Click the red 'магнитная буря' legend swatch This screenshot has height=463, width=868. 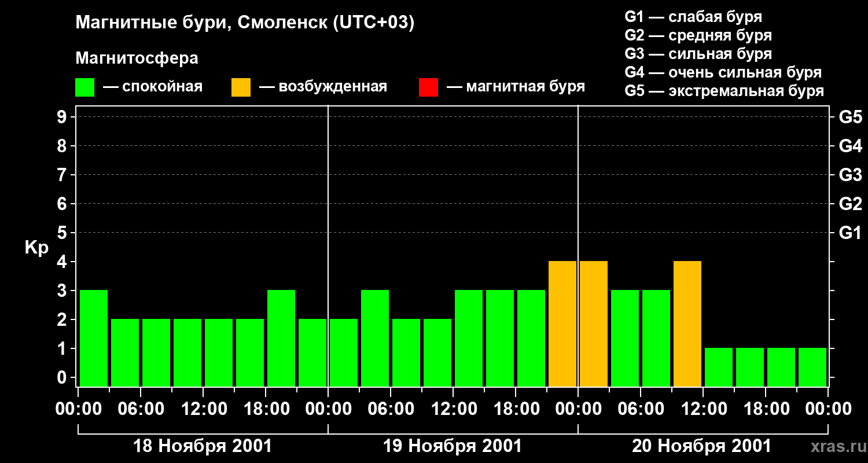[429, 87]
